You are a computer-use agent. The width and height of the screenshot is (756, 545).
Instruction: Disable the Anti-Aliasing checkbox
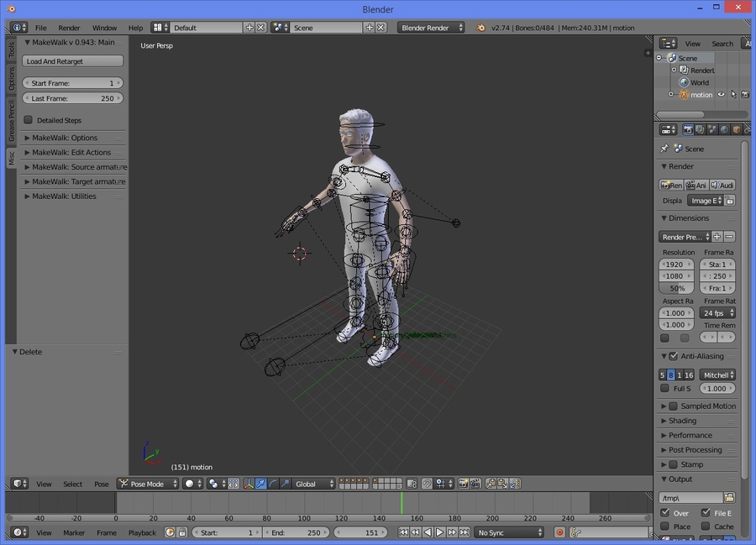click(673, 356)
